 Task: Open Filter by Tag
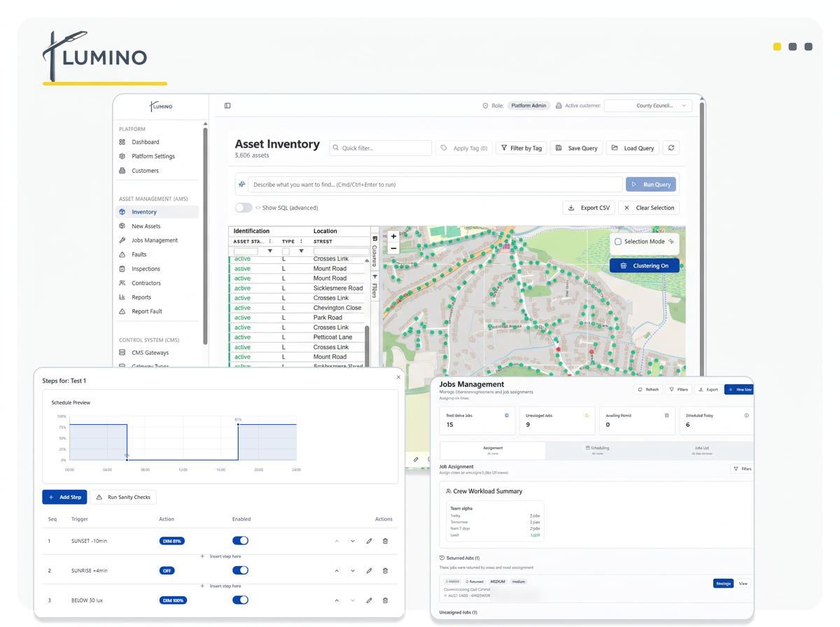point(521,148)
